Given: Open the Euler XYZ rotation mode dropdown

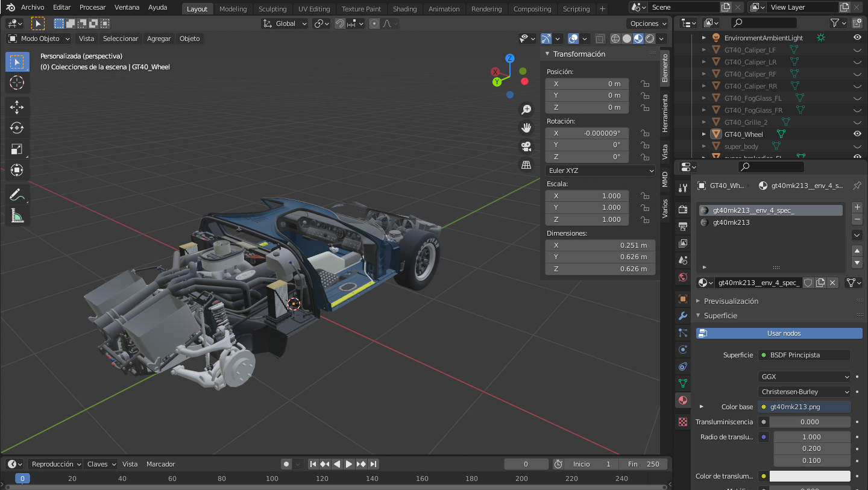Looking at the screenshot, I should [x=600, y=171].
